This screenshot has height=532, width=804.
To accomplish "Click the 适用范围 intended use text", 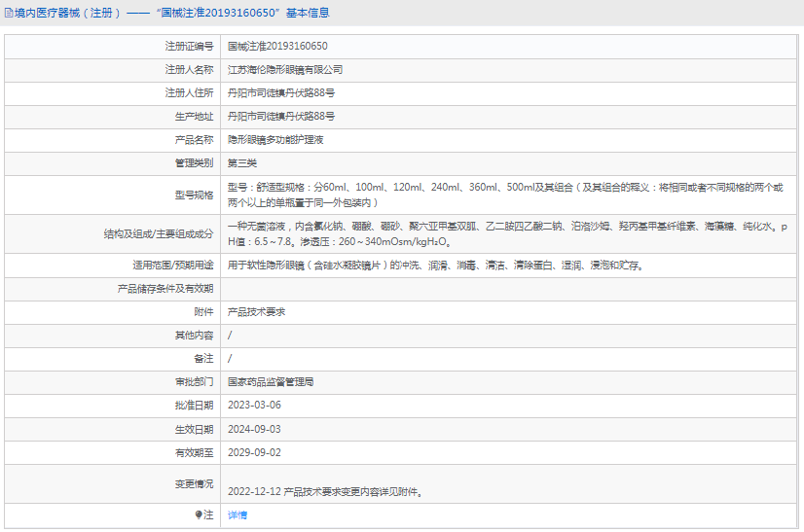I will click(x=435, y=265).
